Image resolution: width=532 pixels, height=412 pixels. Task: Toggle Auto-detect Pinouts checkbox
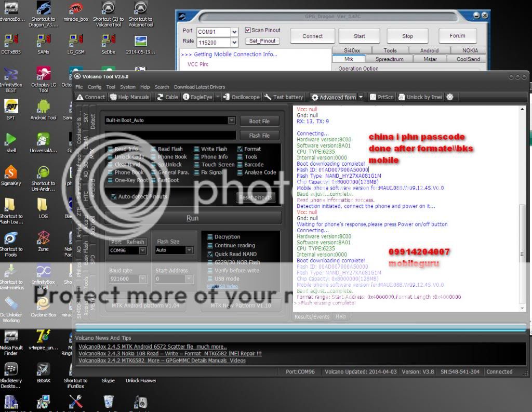[114, 196]
